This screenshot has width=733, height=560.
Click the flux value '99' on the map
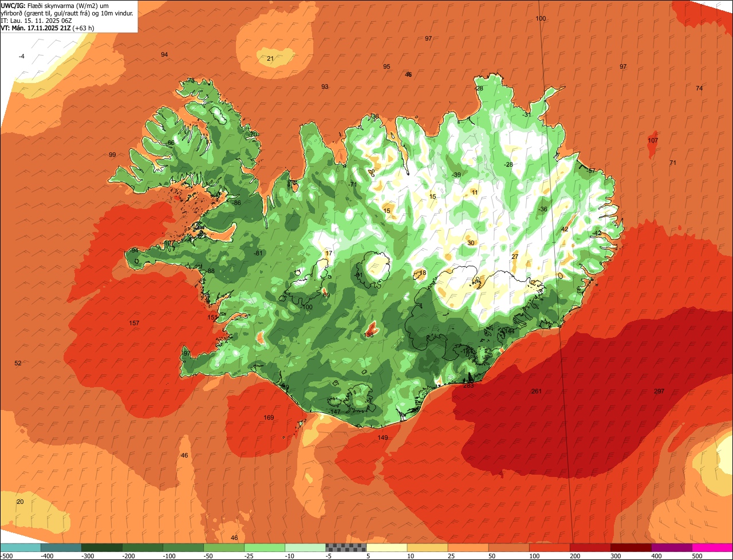(112, 155)
